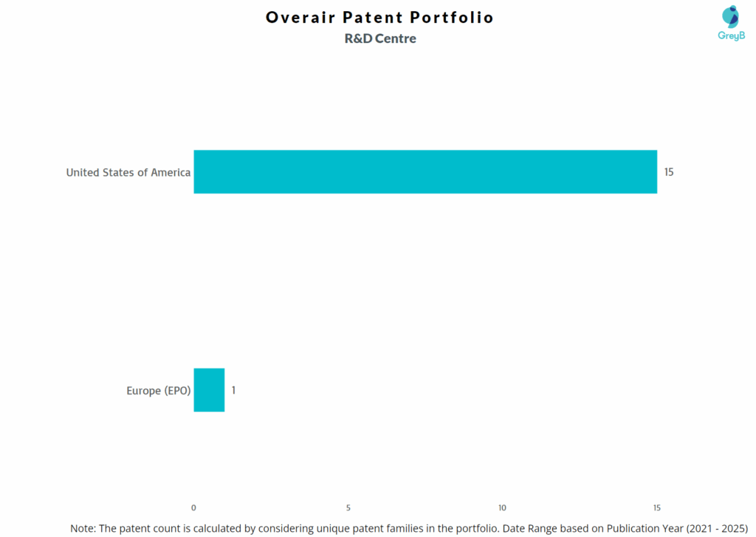Click the word Note at the footnote start

coord(83,529)
